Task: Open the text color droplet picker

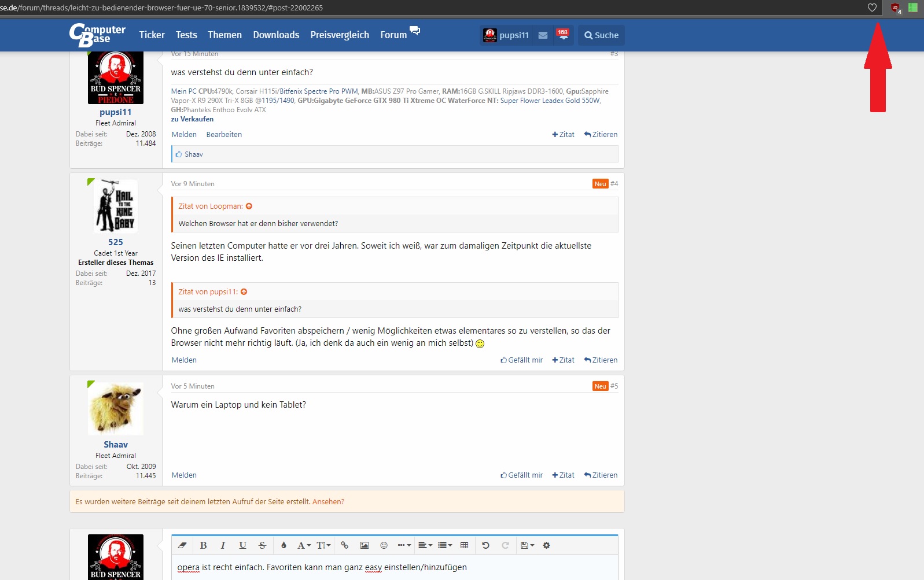Action: 284,545
